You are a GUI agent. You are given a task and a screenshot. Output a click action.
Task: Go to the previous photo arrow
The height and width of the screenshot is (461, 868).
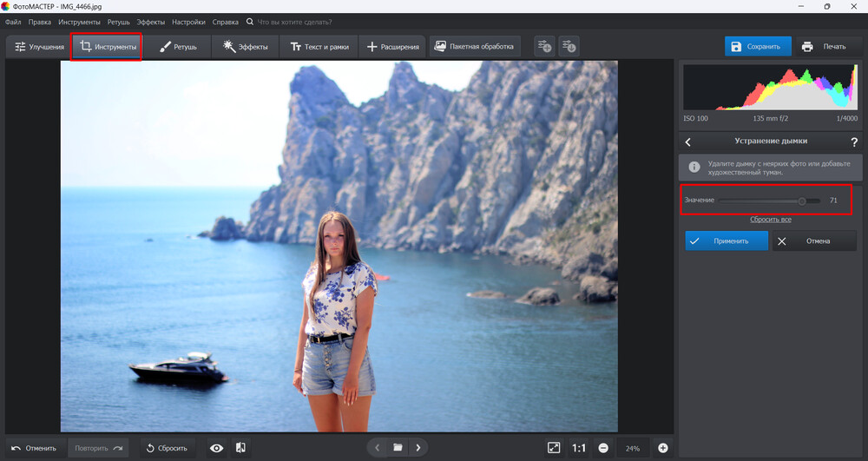378,448
